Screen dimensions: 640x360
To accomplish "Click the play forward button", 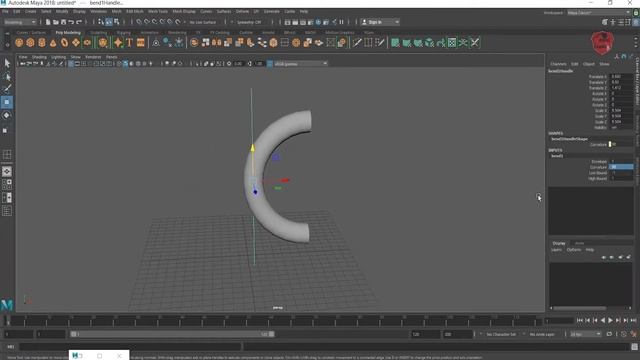I will [x=610, y=321].
